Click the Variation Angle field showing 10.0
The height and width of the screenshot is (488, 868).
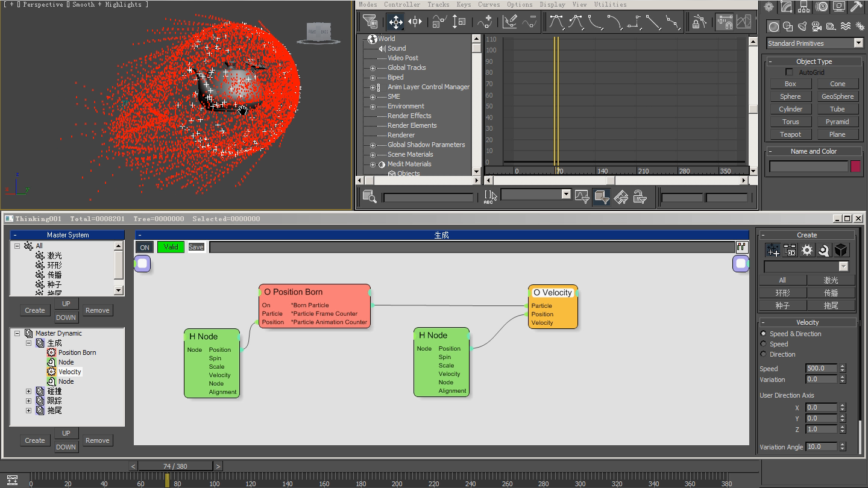point(821,446)
